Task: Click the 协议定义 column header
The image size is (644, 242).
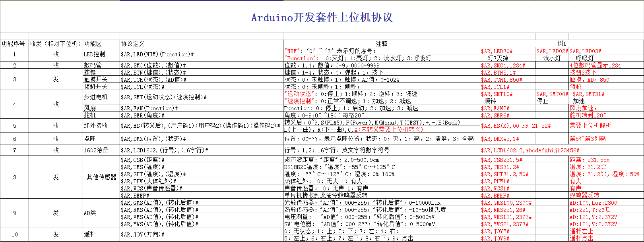Action: [202, 44]
